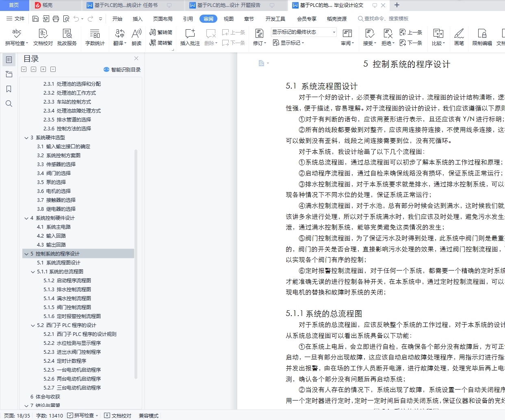Open the chapter navigation sidebar icon
This screenshot has height=420, width=505.
tap(9, 74)
